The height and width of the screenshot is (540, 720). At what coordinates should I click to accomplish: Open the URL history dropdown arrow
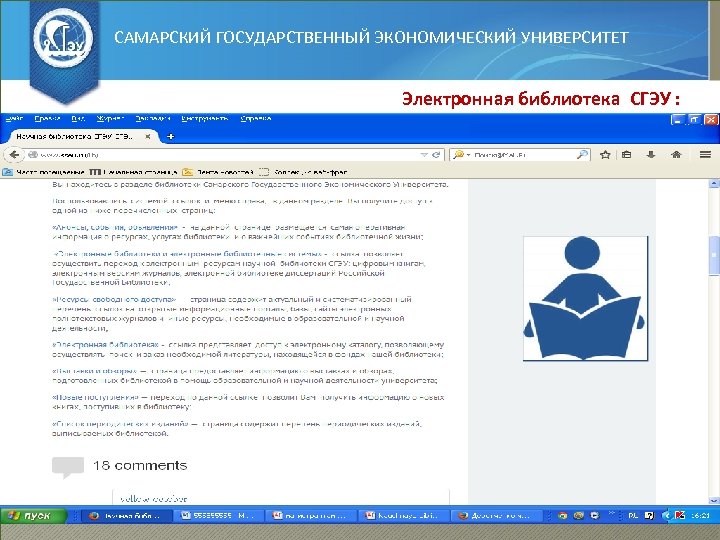(424, 155)
